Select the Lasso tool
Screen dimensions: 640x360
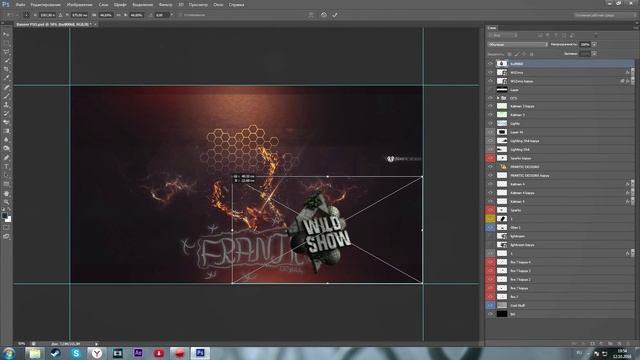(x=6, y=52)
